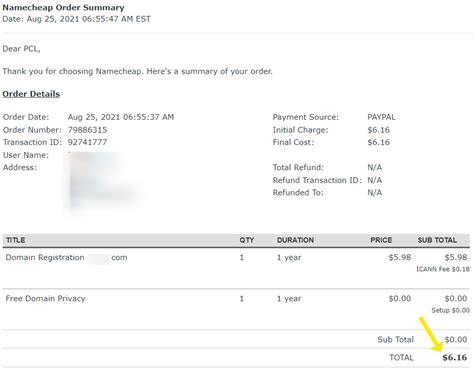Click the QTY column header
The width and height of the screenshot is (474, 368).
tap(247, 240)
